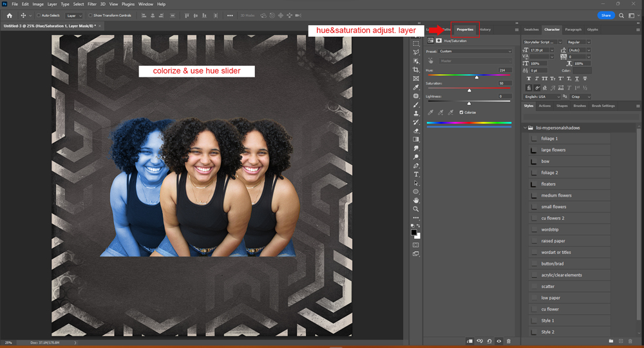Select the Spot Healing tool
This screenshot has height=348, width=644.
click(x=415, y=96)
